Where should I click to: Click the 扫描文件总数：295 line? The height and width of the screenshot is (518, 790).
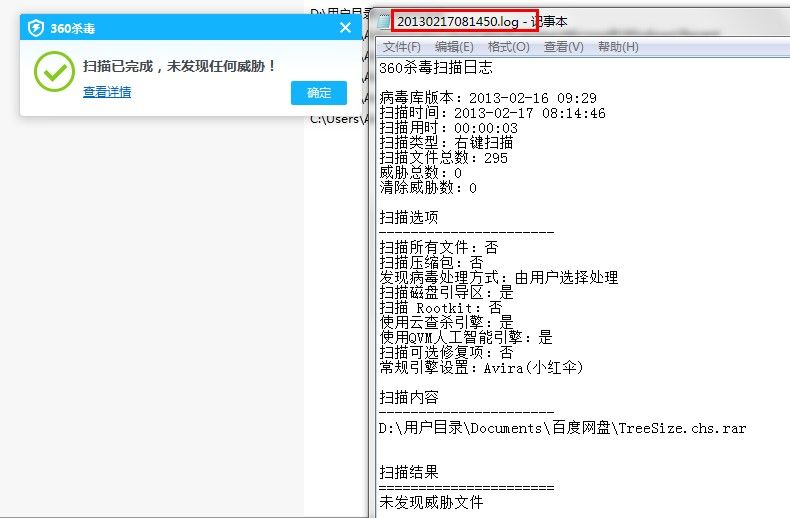443,158
